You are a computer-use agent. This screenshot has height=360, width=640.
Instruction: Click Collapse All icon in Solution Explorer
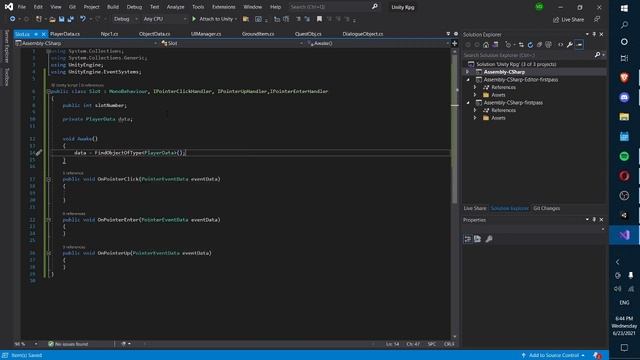click(x=539, y=44)
